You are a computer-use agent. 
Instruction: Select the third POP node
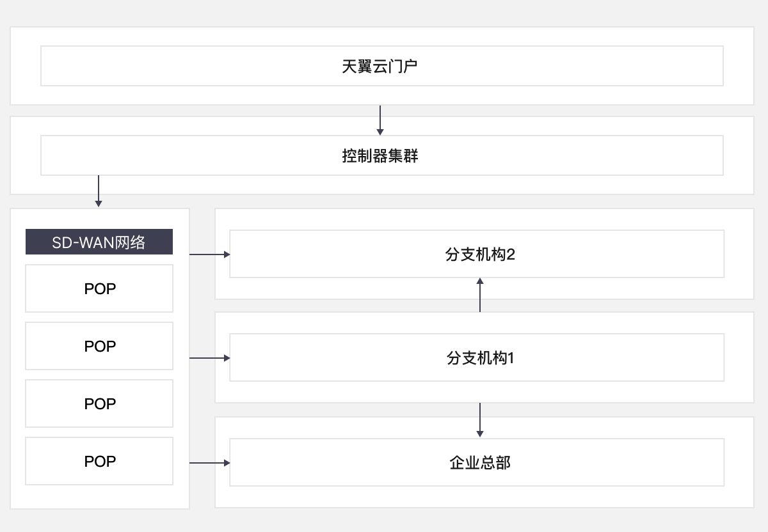click(99, 403)
